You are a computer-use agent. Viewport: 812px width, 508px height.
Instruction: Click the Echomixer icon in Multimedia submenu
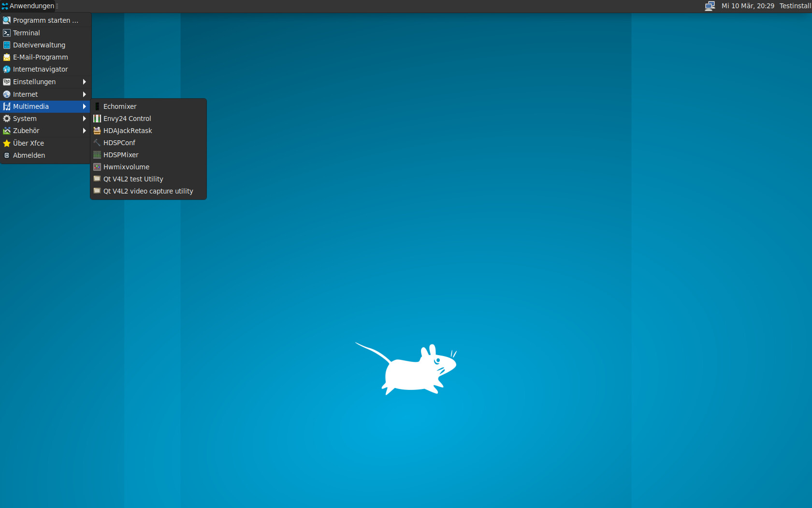pos(97,106)
